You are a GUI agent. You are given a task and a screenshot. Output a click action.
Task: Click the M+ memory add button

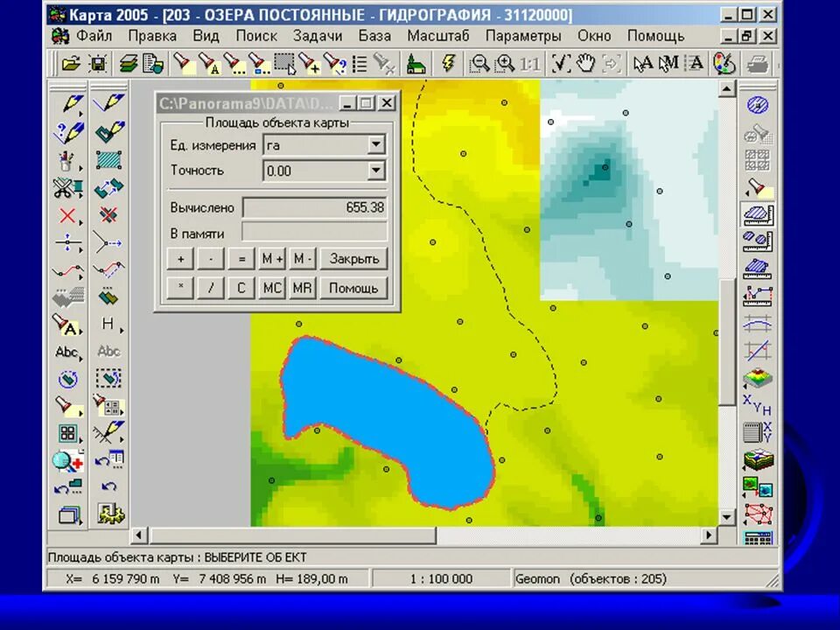[272, 259]
